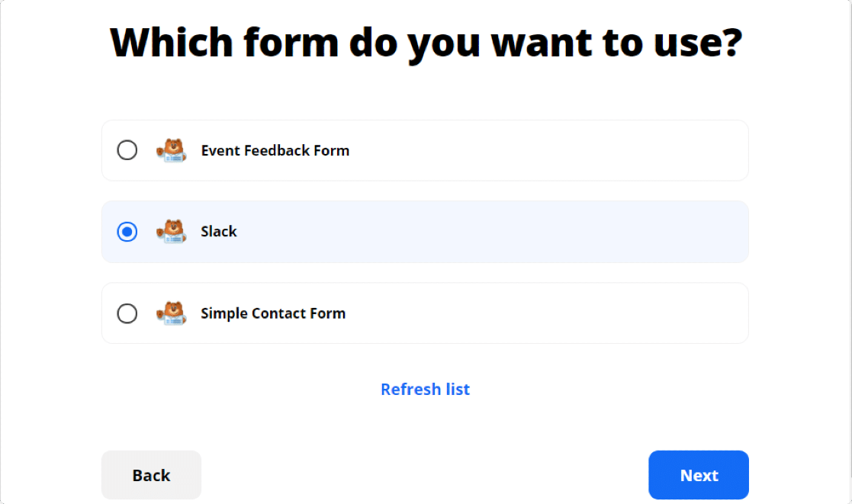Switch selection to Simple Contact Form circle
Screen dimensions: 852x504
point(127,313)
